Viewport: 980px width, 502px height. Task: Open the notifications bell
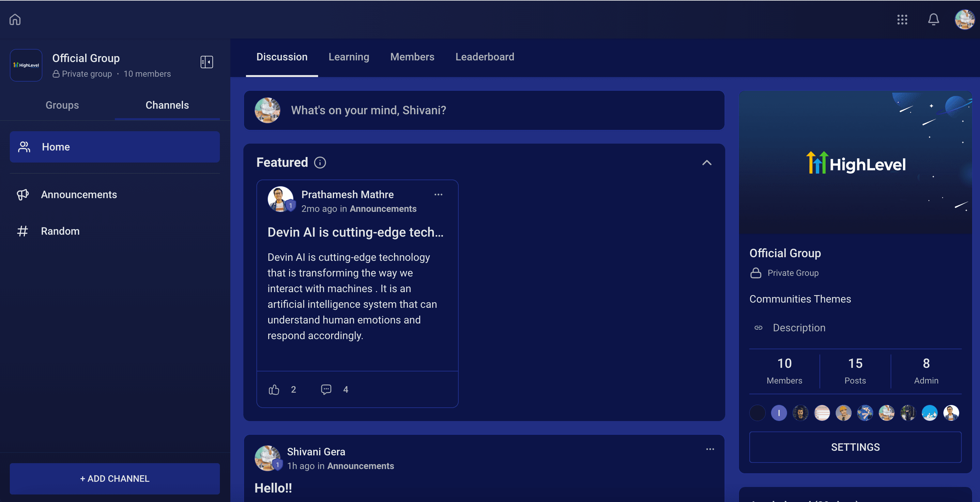pos(933,19)
